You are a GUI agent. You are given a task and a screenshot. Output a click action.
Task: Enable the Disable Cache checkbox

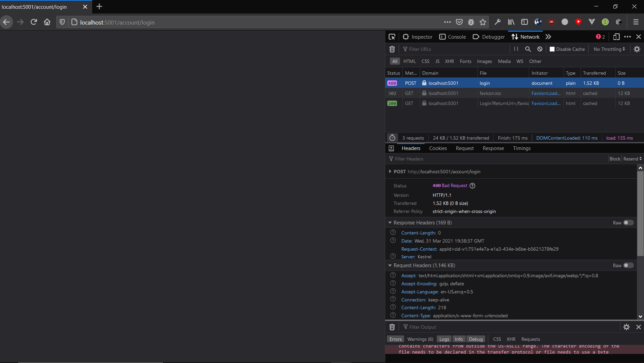click(x=552, y=49)
